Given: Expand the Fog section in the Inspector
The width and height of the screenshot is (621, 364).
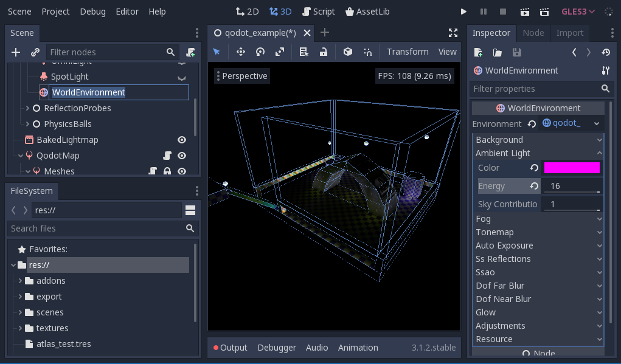Looking at the screenshot, I should tap(538, 218).
